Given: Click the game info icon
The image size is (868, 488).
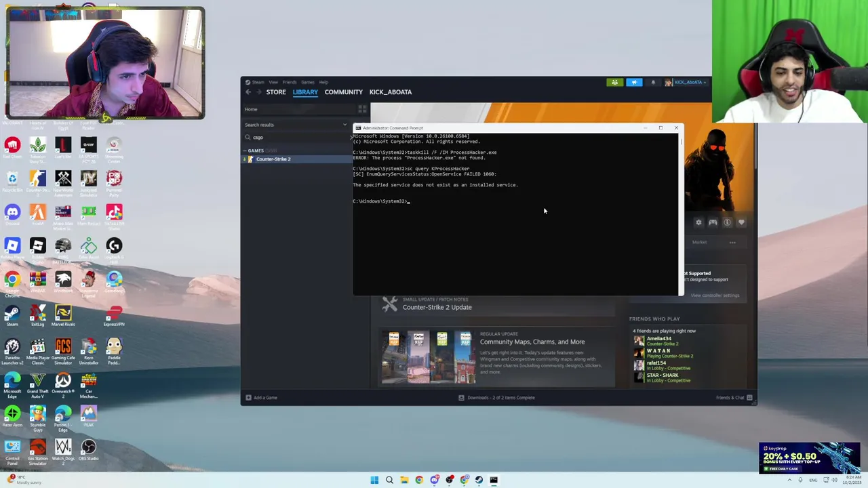Looking at the screenshot, I should 727,222.
